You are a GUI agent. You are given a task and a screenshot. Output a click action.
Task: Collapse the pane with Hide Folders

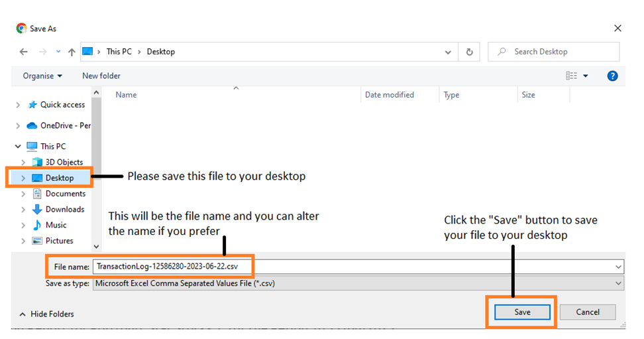46,314
